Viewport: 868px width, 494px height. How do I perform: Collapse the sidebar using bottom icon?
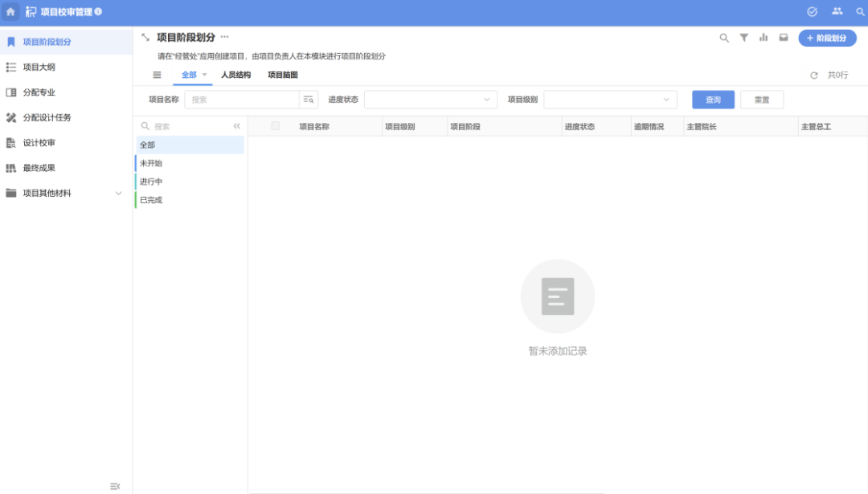tap(115, 486)
